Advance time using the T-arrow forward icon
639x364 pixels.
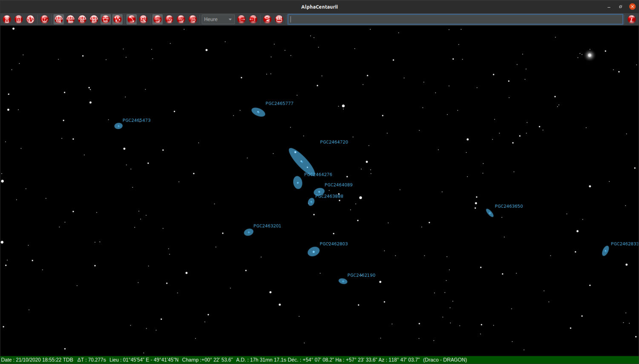(x=241, y=19)
